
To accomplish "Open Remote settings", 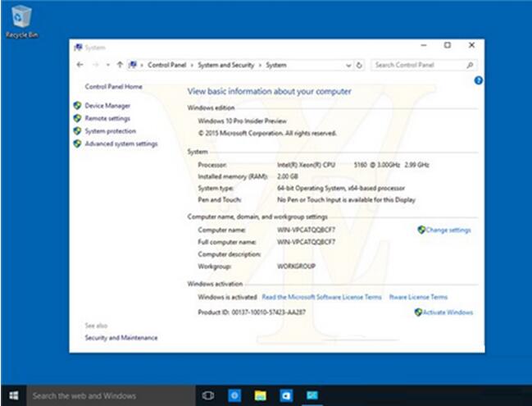I will point(107,118).
